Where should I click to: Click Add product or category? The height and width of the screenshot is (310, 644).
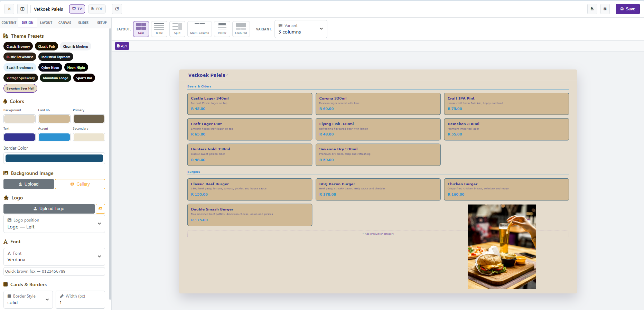(378, 234)
